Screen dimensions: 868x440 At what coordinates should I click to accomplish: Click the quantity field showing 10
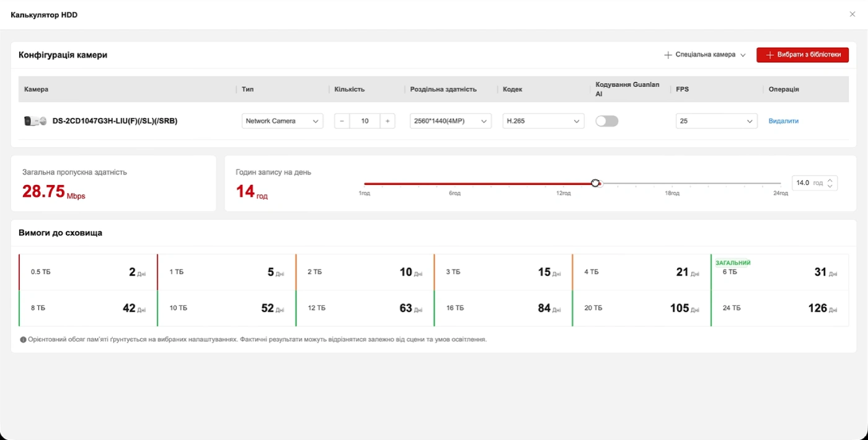coord(365,121)
